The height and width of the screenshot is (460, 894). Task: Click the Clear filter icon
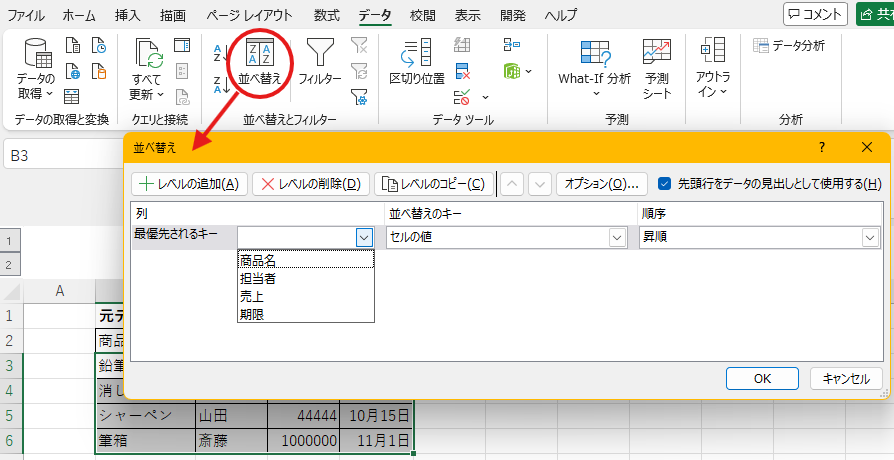[x=359, y=45]
